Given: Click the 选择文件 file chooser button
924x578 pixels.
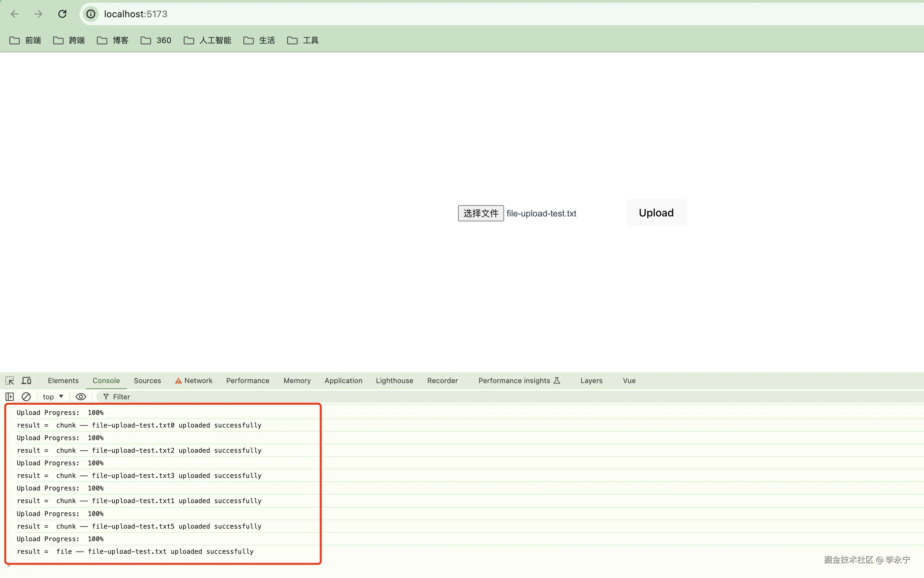Looking at the screenshot, I should [481, 213].
